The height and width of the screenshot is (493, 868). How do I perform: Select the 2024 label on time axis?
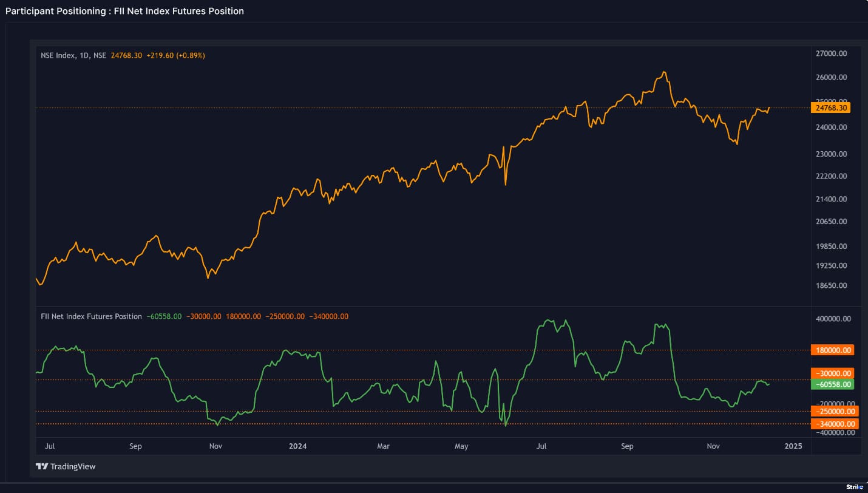[297, 446]
